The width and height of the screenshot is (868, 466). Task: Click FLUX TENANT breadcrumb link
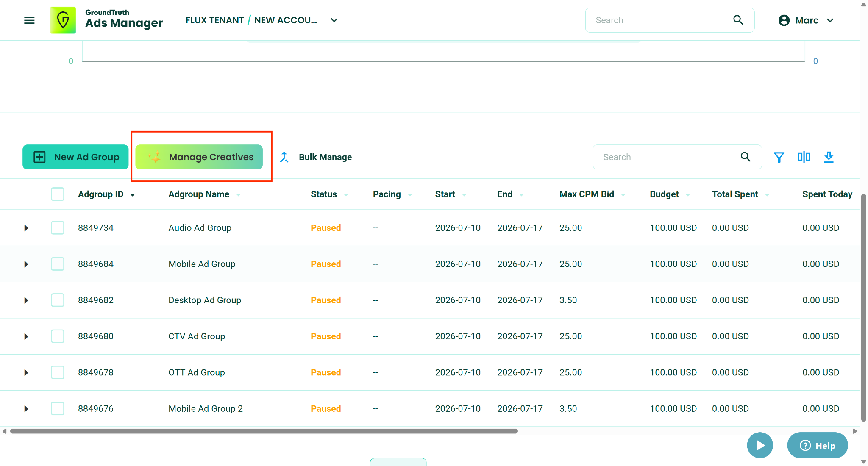pyautogui.click(x=214, y=20)
